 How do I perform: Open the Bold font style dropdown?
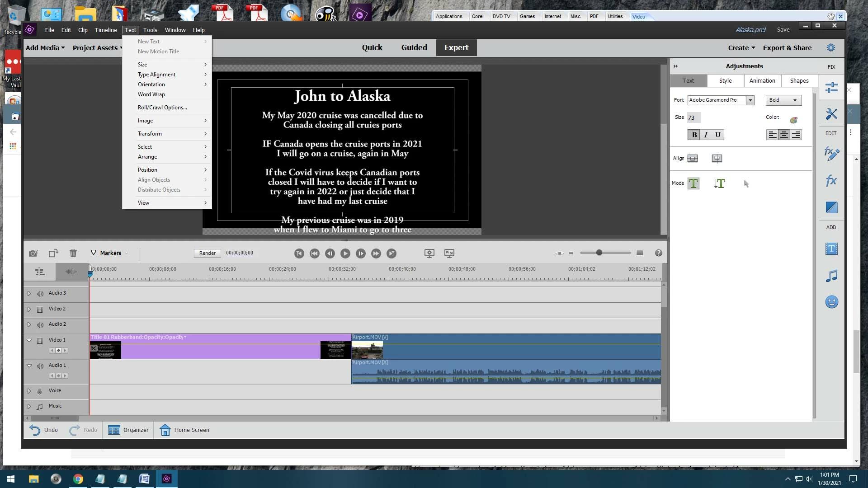(x=783, y=100)
